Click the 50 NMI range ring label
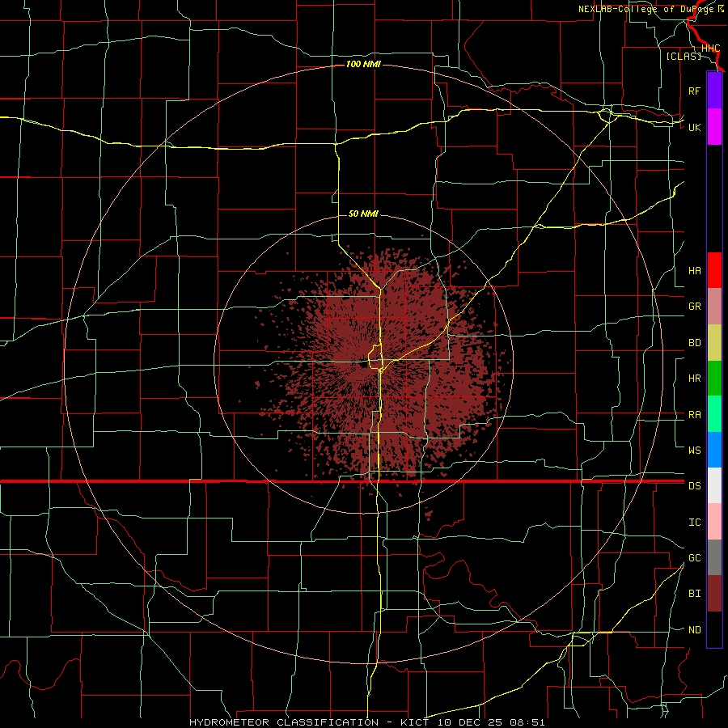This screenshot has width=728, height=728. point(363,214)
